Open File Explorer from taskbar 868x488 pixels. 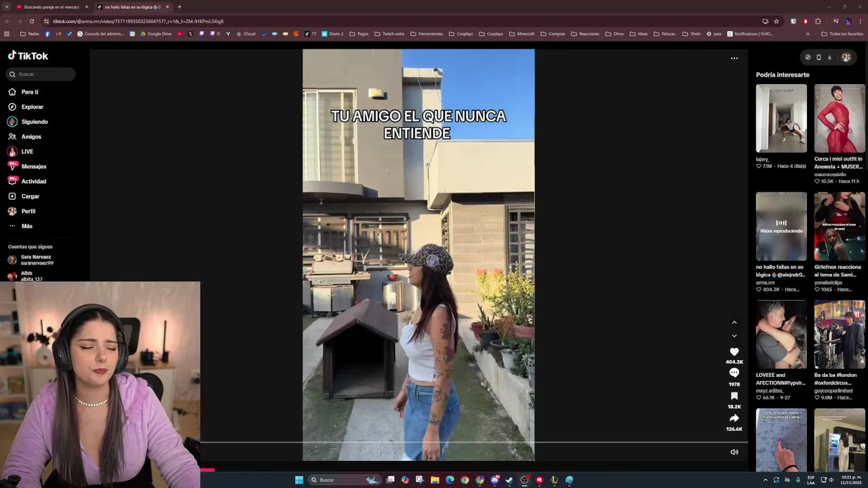pos(435,480)
